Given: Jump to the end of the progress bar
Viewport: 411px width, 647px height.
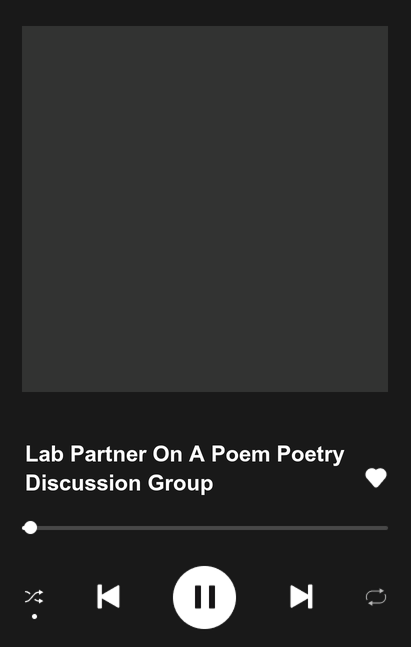Looking at the screenshot, I should tap(387, 528).
